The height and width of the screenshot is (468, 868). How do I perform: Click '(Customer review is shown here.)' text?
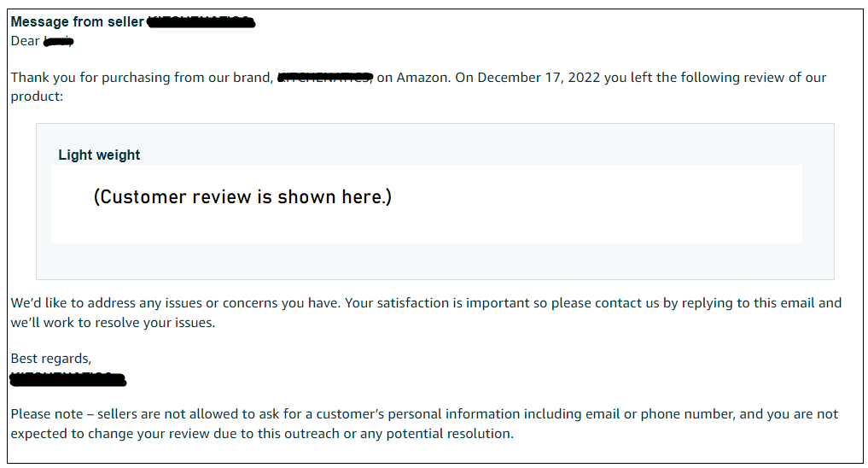click(x=242, y=197)
